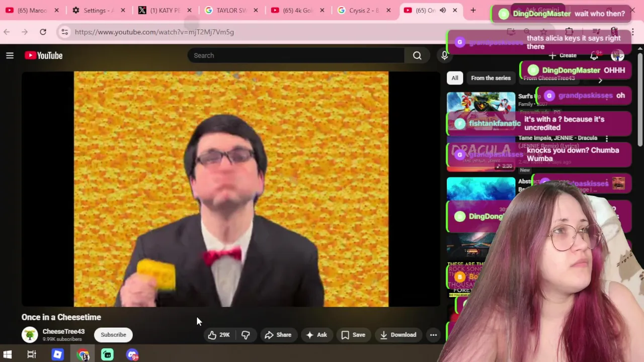Open the Dracula video options menu
The height and width of the screenshot is (362, 644).
click(607, 138)
